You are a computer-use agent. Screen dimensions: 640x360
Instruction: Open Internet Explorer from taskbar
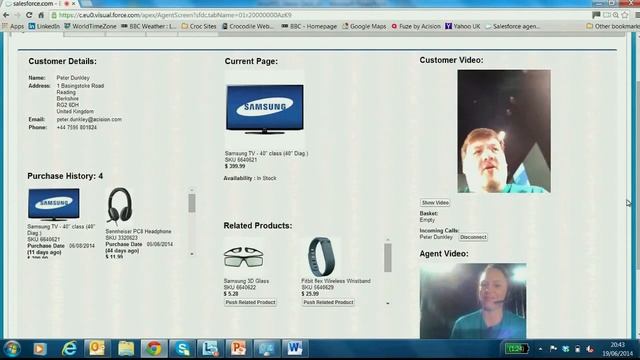(69, 349)
